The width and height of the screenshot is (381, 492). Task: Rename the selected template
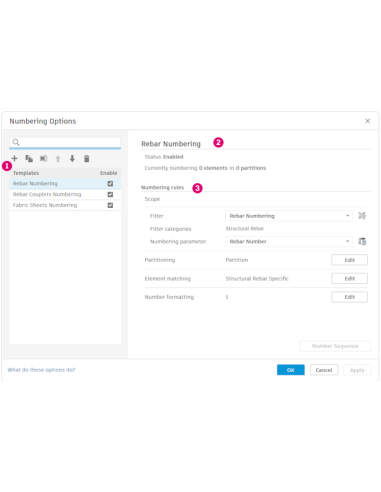coord(44,159)
